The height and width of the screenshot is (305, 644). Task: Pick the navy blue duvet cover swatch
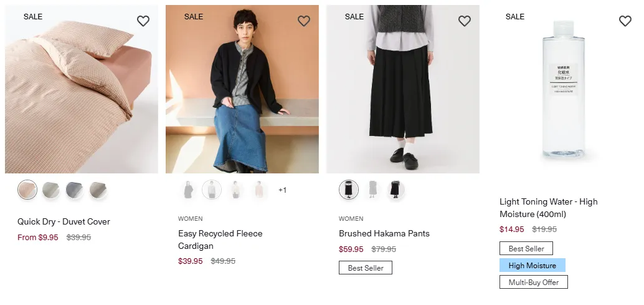pos(74,190)
